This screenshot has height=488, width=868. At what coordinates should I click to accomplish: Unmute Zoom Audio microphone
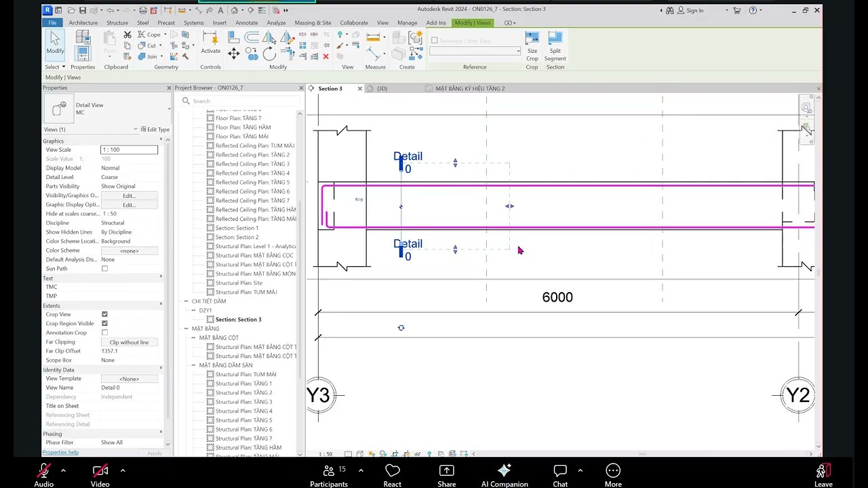pos(44,475)
